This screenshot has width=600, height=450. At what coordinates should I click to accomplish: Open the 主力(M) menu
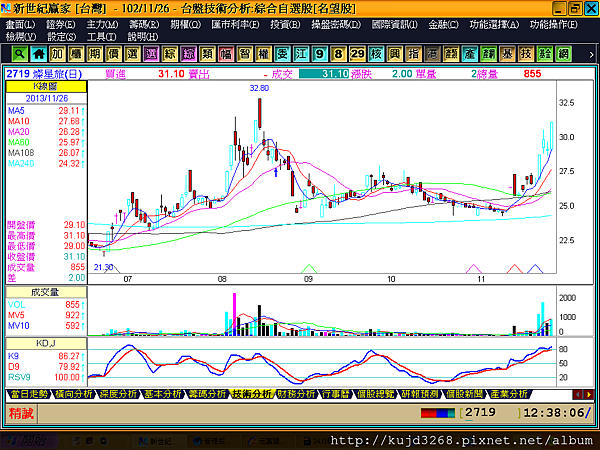tap(102, 25)
